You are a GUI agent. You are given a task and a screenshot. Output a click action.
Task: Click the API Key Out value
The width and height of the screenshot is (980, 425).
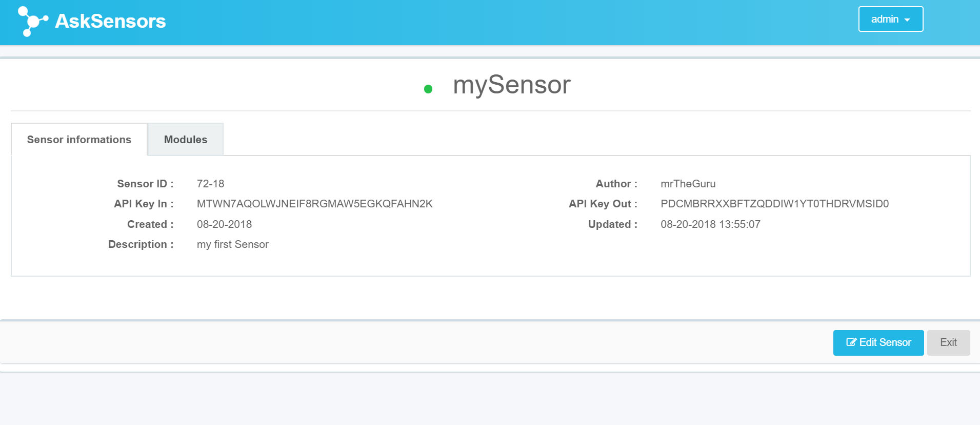(774, 204)
